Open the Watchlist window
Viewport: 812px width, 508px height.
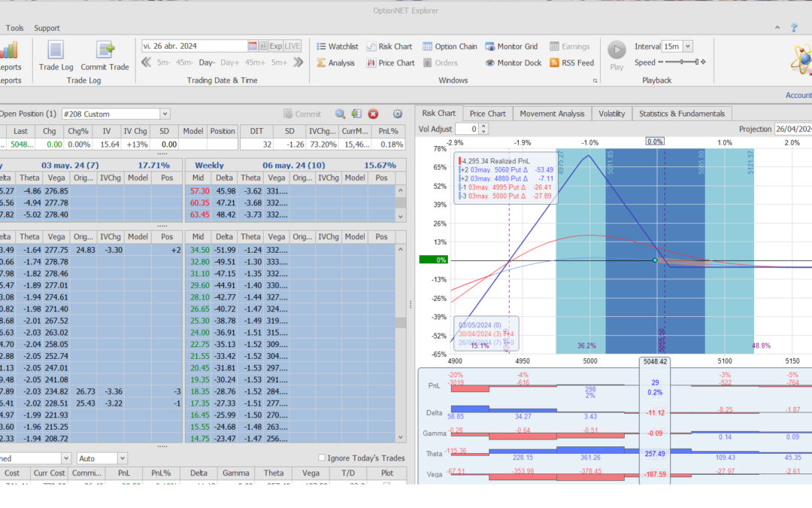point(337,47)
